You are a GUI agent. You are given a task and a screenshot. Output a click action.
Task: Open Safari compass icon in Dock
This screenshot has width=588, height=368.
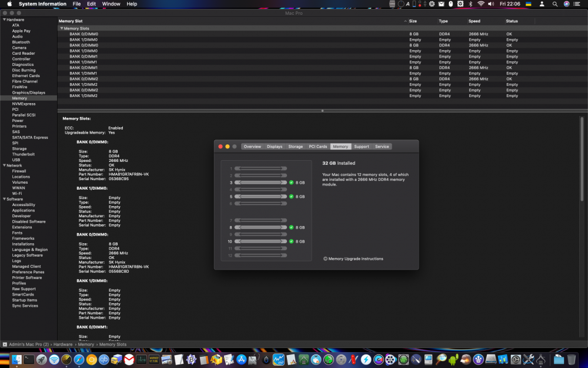(x=79, y=360)
